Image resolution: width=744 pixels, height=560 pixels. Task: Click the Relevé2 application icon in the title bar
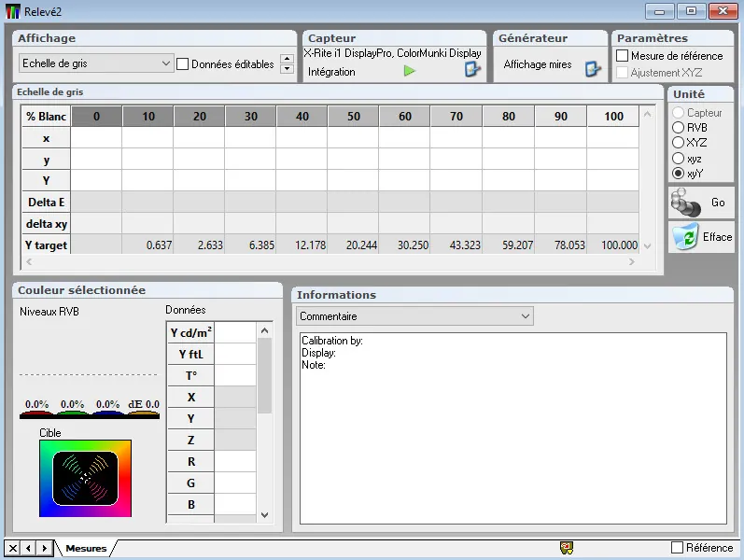(x=13, y=11)
